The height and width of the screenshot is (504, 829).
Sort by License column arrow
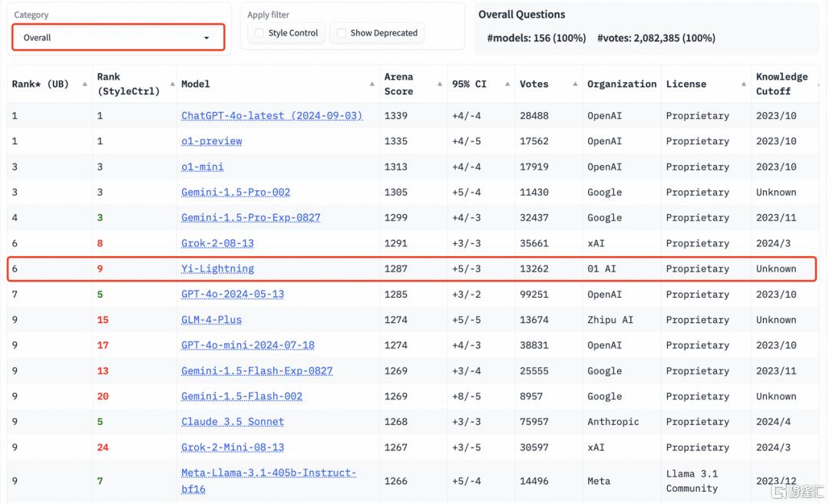pyautogui.click(x=743, y=84)
